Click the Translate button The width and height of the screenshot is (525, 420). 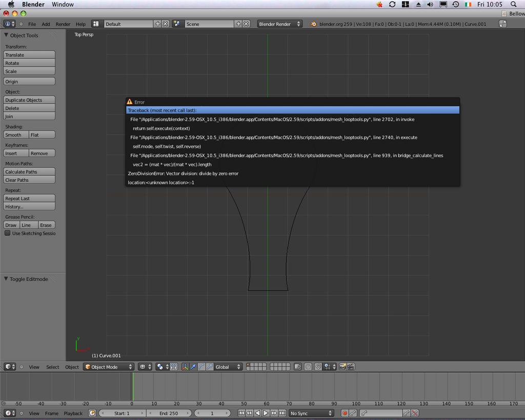29,54
